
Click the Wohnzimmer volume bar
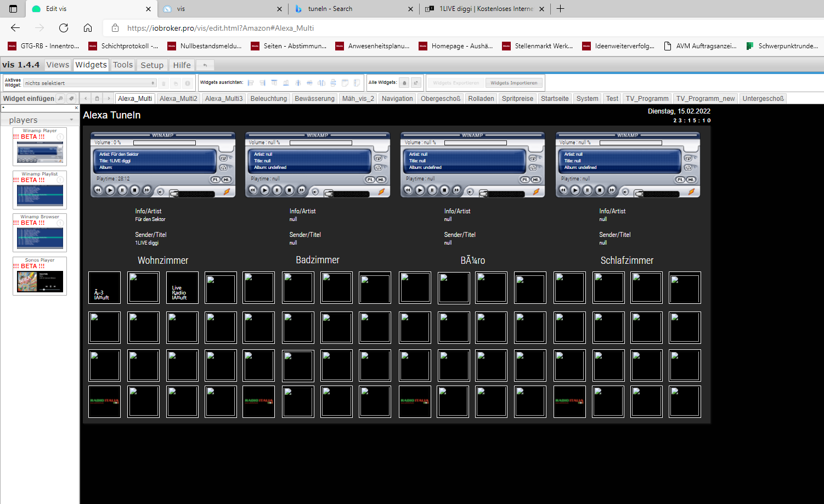165,143
